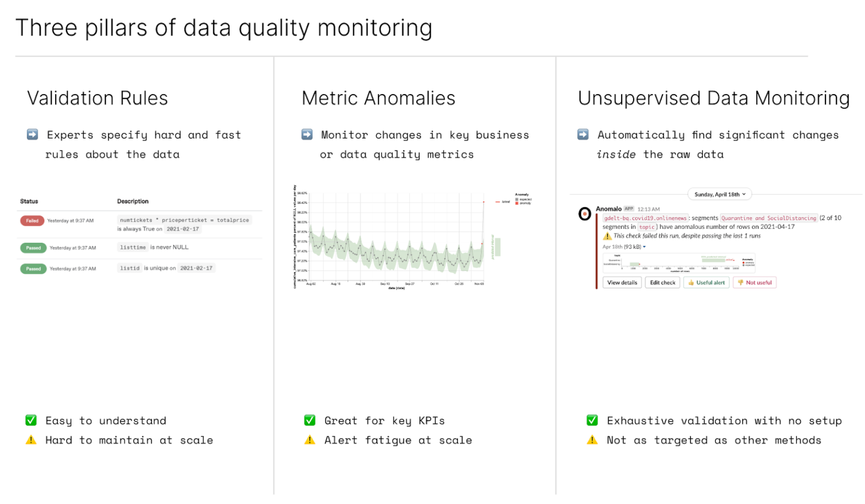Click red anomaly dot in chart legend
Viewport: 865px width, 504px height.
[517, 203]
